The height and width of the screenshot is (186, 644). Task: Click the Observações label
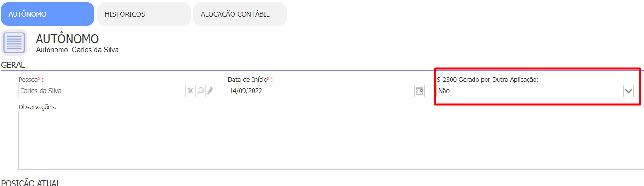[x=37, y=107]
